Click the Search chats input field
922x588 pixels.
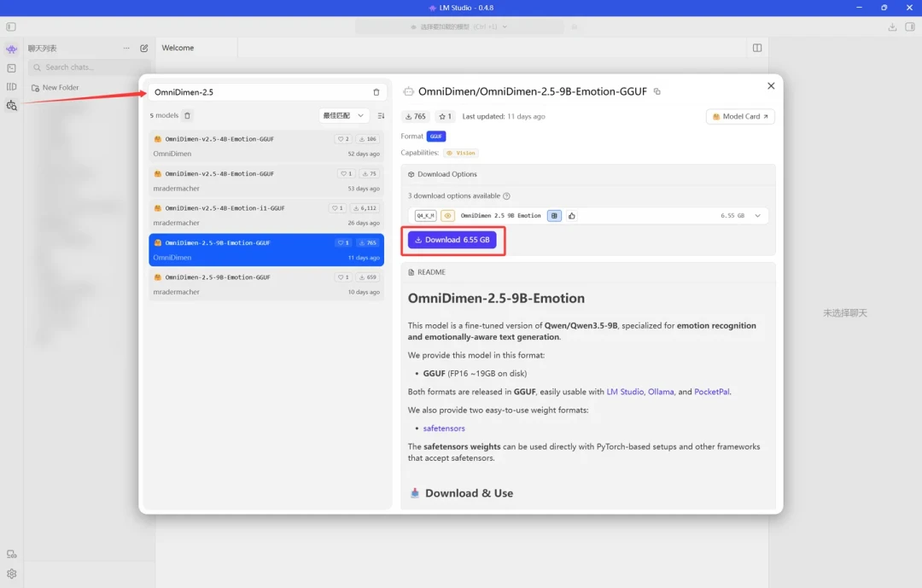[x=90, y=67]
